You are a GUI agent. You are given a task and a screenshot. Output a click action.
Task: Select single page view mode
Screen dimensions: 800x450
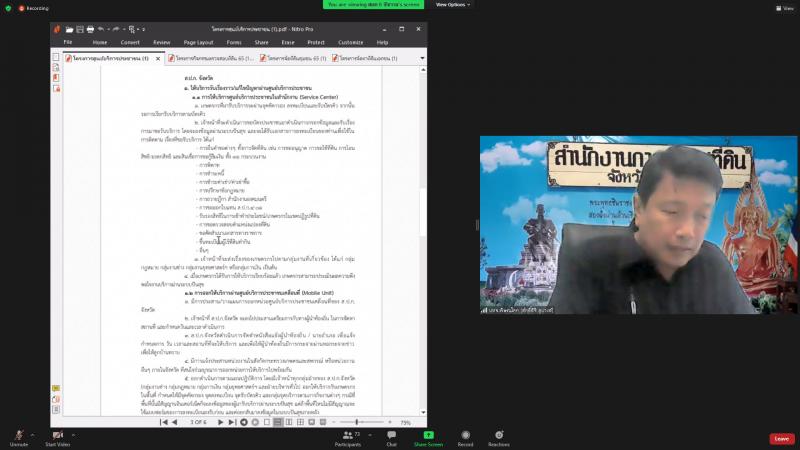coord(267,422)
